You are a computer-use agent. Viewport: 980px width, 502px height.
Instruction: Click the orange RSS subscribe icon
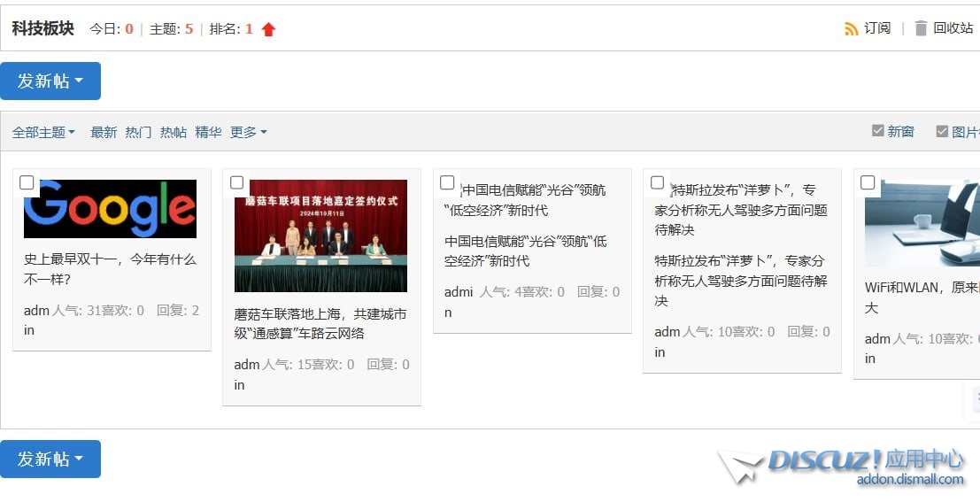point(852,28)
